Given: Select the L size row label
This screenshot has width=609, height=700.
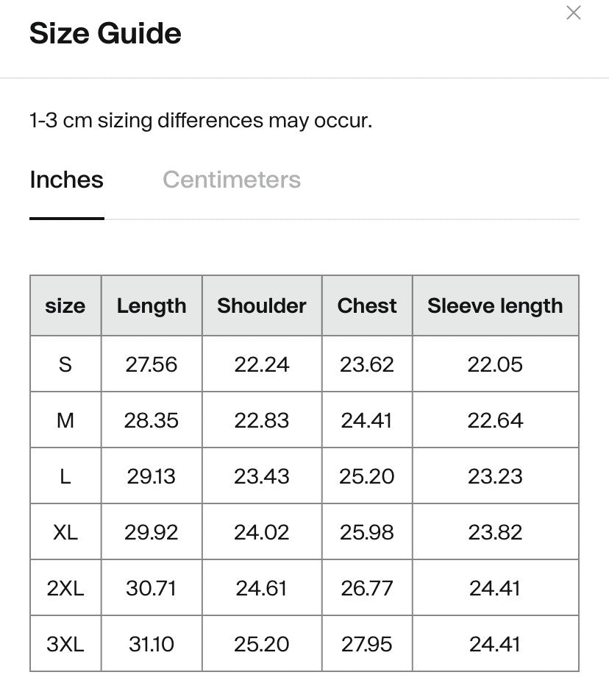Looking at the screenshot, I should (65, 476).
